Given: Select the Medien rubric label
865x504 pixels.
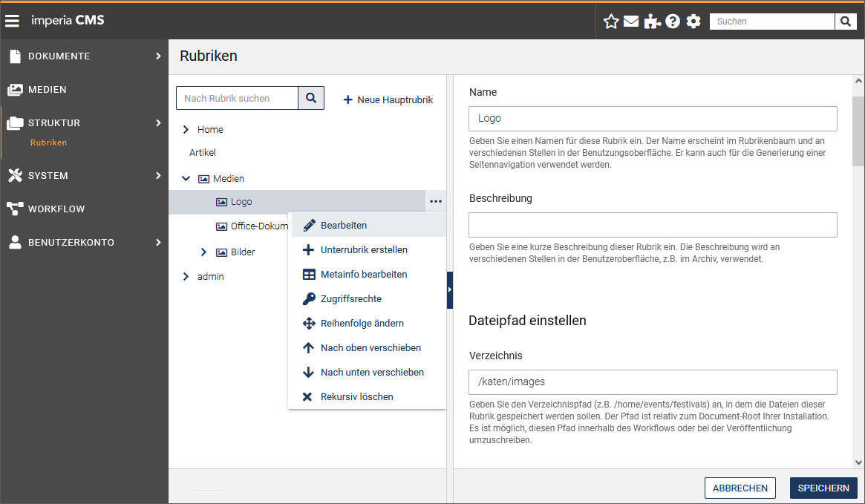Looking at the screenshot, I should tap(229, 179).
